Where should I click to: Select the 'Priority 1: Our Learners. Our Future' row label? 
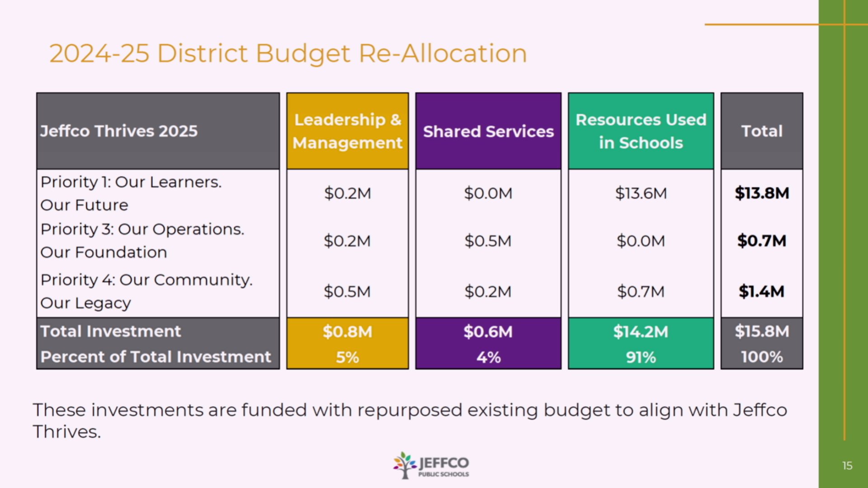(x=131, y=193)
